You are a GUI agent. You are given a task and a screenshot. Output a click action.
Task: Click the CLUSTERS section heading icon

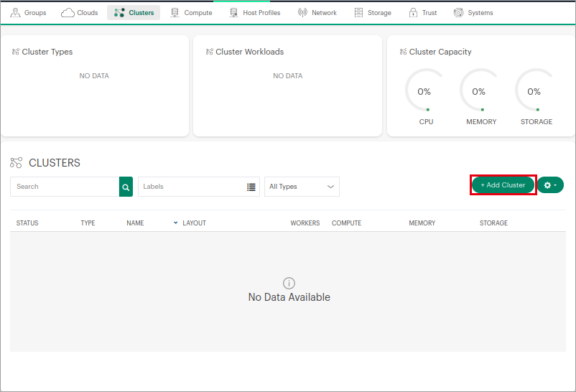(x=17, y=162)
